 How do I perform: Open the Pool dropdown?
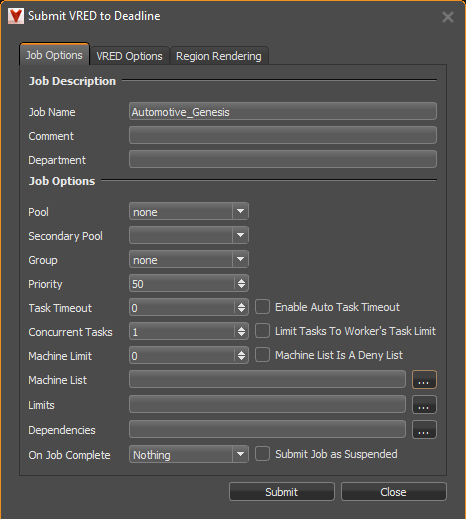point(189,211)
